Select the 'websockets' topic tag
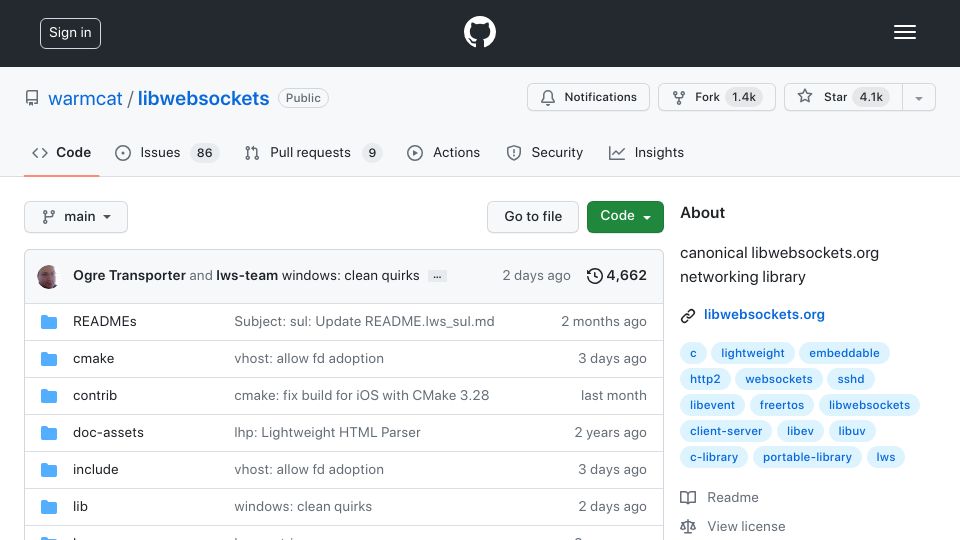 779,380
